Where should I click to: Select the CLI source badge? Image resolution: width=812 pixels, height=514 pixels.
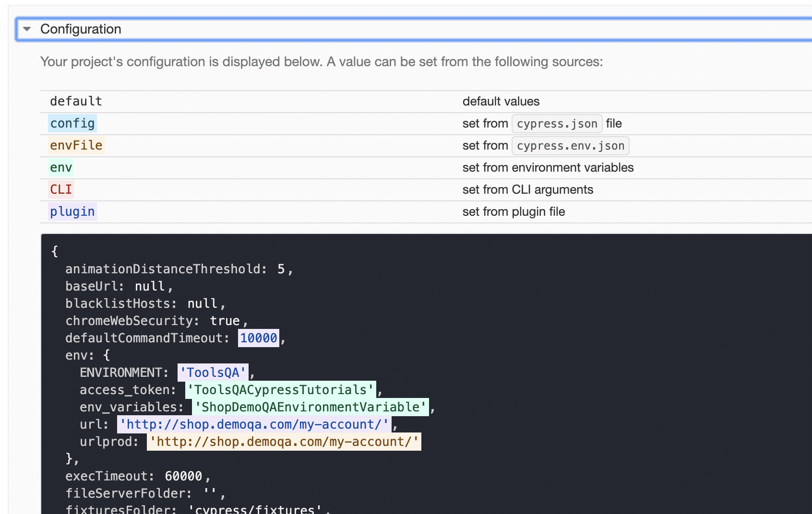click(x=60, y=189)
